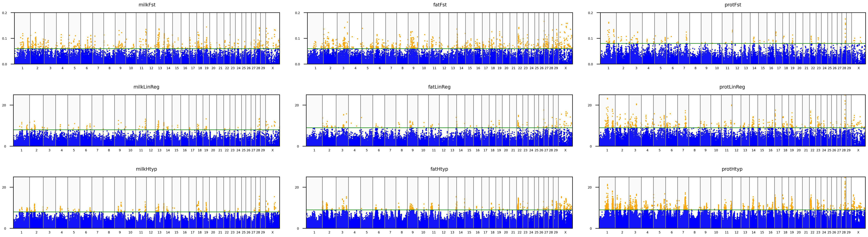Viewport: 868px width, 237px height.
Task: Click the milkHtyp plot title
Action: pos(146,169)
